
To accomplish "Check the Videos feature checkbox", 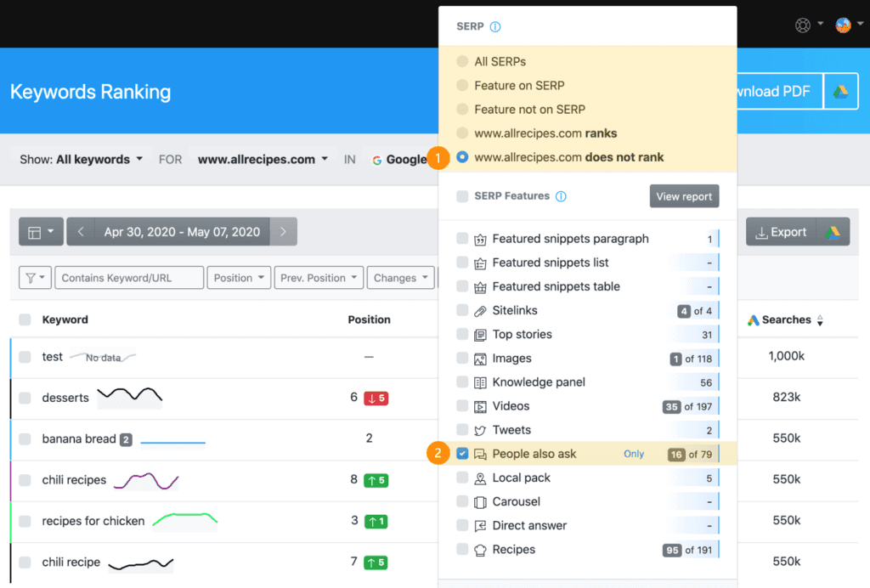I will 462,405.
